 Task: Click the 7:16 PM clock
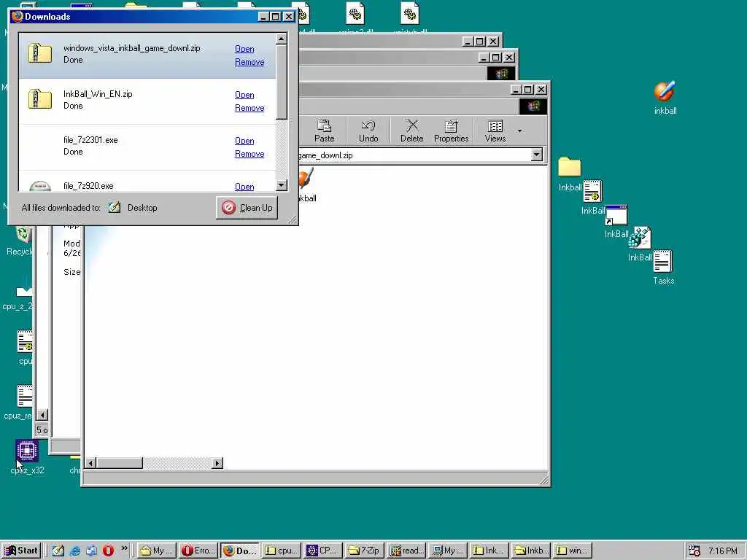pos(722,551)
